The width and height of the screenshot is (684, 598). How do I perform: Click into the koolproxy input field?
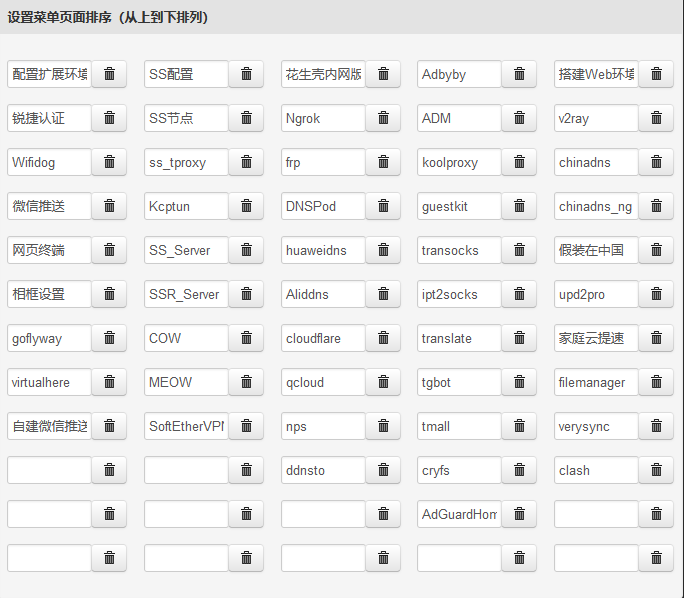(459, 162)
